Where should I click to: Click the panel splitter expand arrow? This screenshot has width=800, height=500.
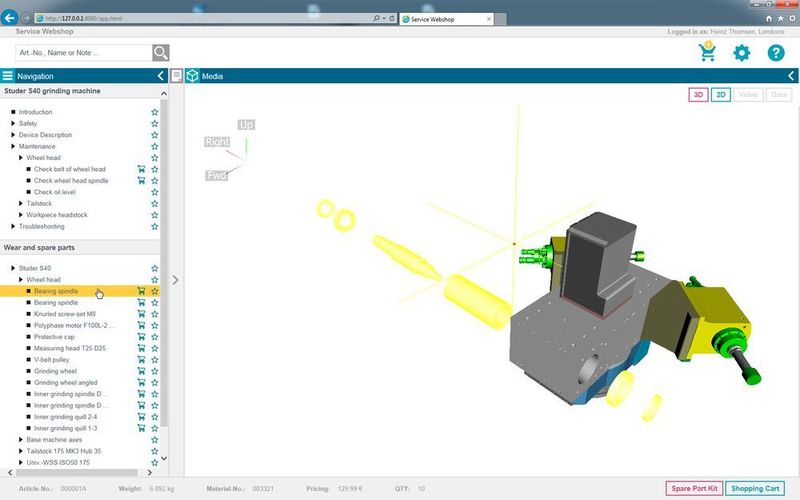click(x=176, y=280)
